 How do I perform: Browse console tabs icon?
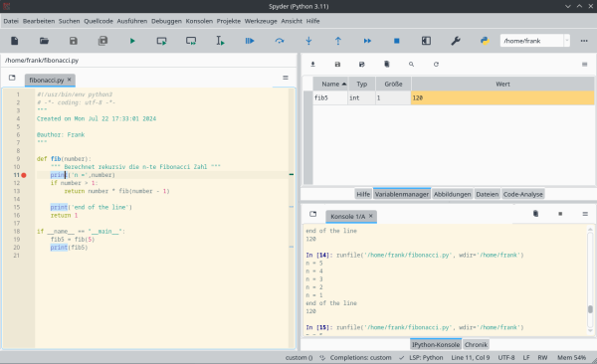[x=313, y=214]
